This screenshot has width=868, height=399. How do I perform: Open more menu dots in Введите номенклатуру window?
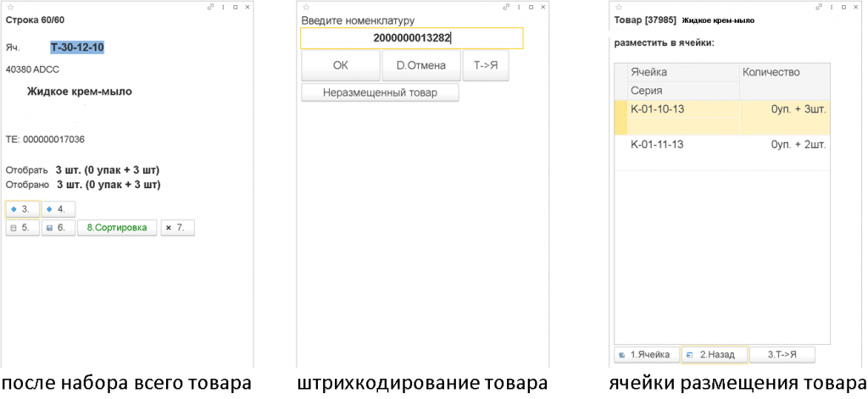519,7
